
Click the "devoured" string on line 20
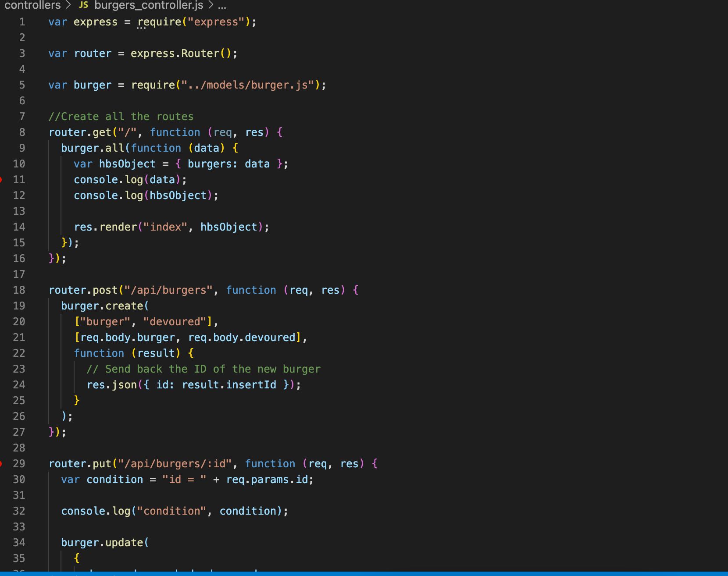(175, 322)
